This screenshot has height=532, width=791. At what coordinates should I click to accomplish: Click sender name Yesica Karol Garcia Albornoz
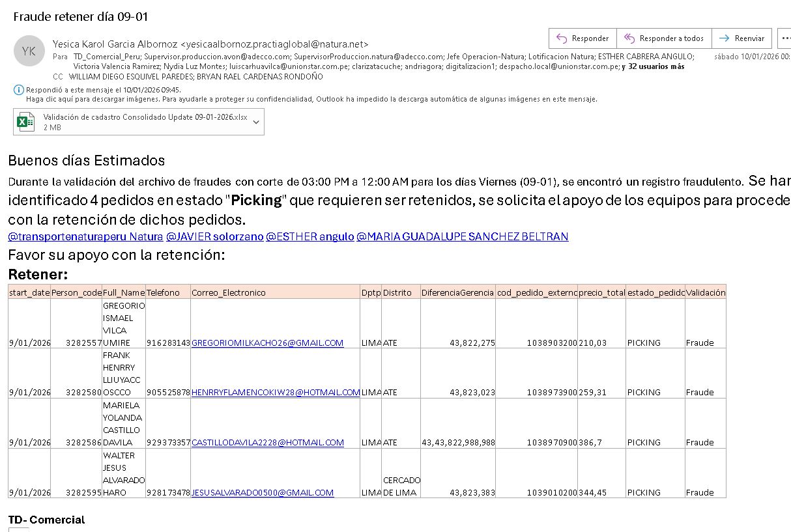click(x=115, y=44)
